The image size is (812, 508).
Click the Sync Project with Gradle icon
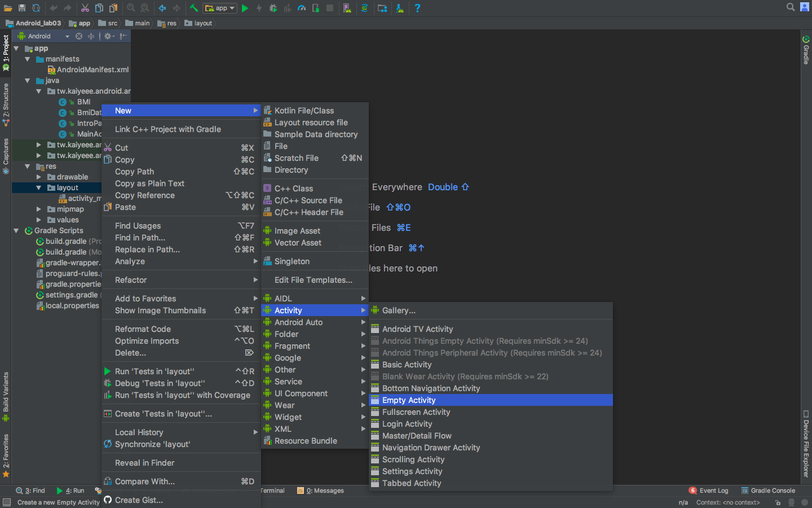pos(364,8)
